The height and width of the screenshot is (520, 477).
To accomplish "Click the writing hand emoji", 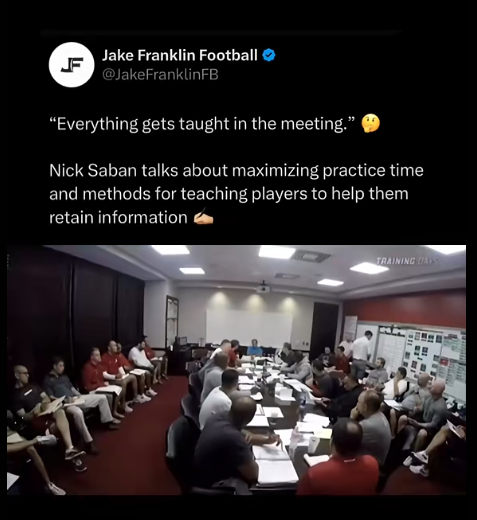I will coord(203,218).
